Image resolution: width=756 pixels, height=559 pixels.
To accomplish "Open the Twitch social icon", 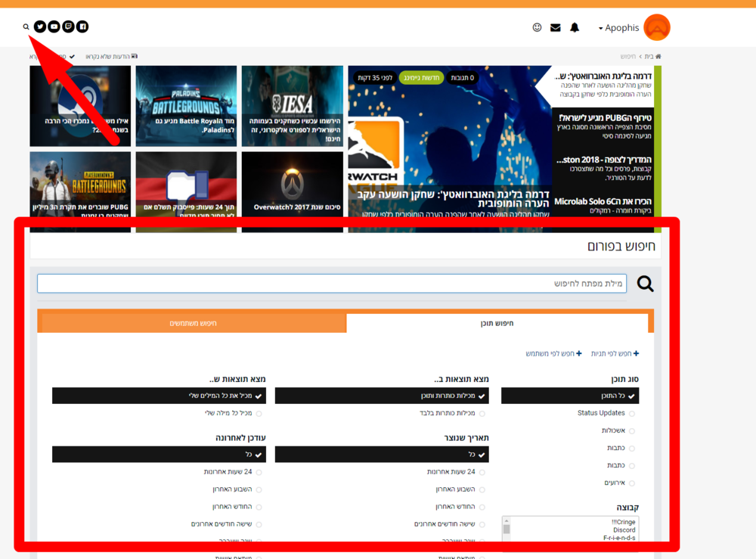I will click(69, 27).
